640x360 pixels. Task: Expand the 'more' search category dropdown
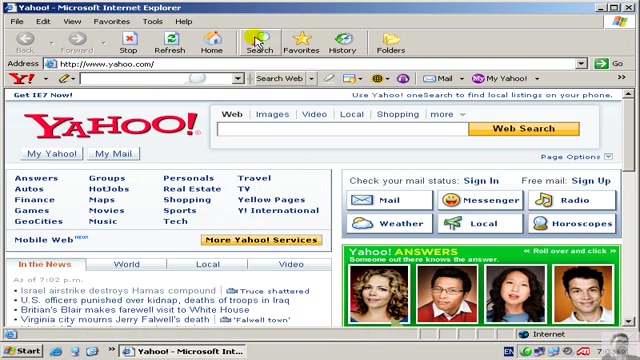pyautogui.click(x=462, y=115)
